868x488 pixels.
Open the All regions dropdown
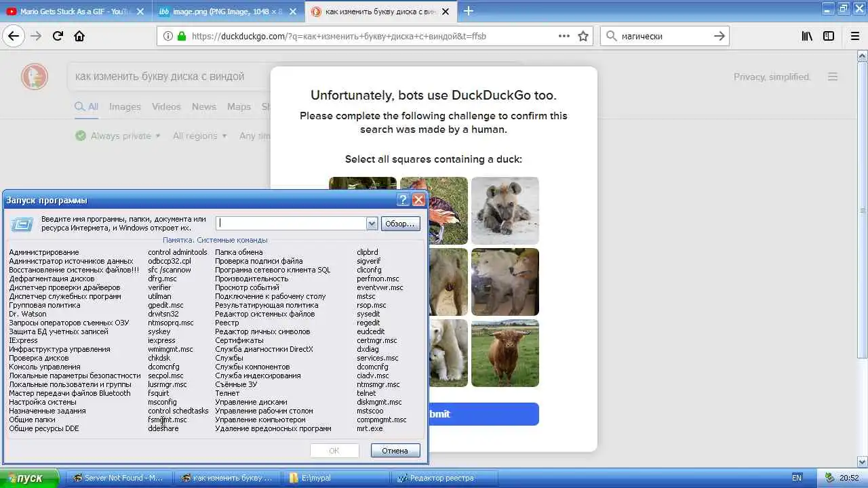[x=199, y=136]
